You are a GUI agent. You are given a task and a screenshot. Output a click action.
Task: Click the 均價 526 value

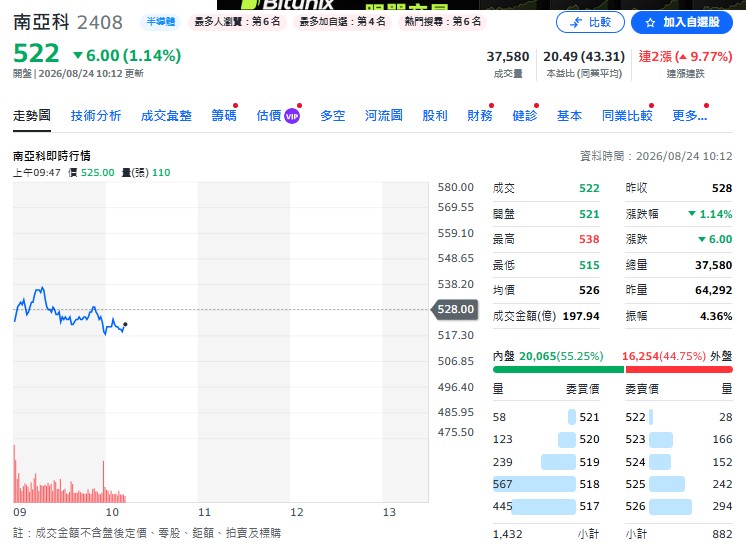tap(589, 290)
